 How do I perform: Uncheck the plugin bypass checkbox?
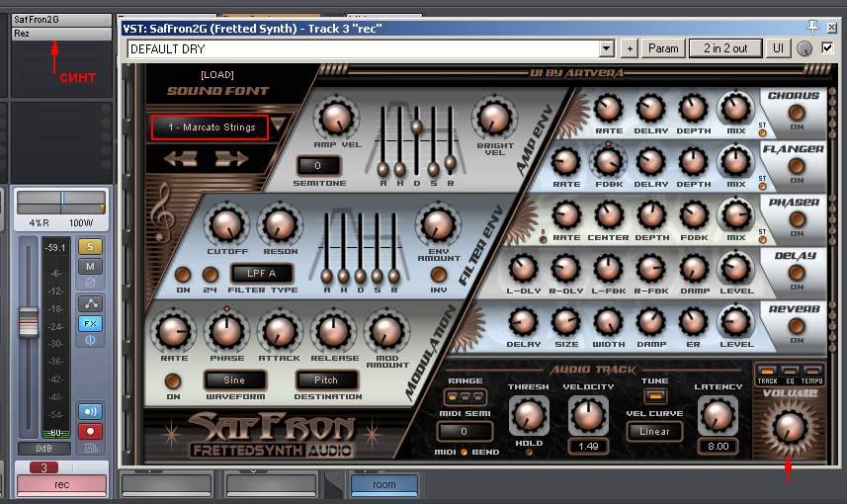coord(827,48)
